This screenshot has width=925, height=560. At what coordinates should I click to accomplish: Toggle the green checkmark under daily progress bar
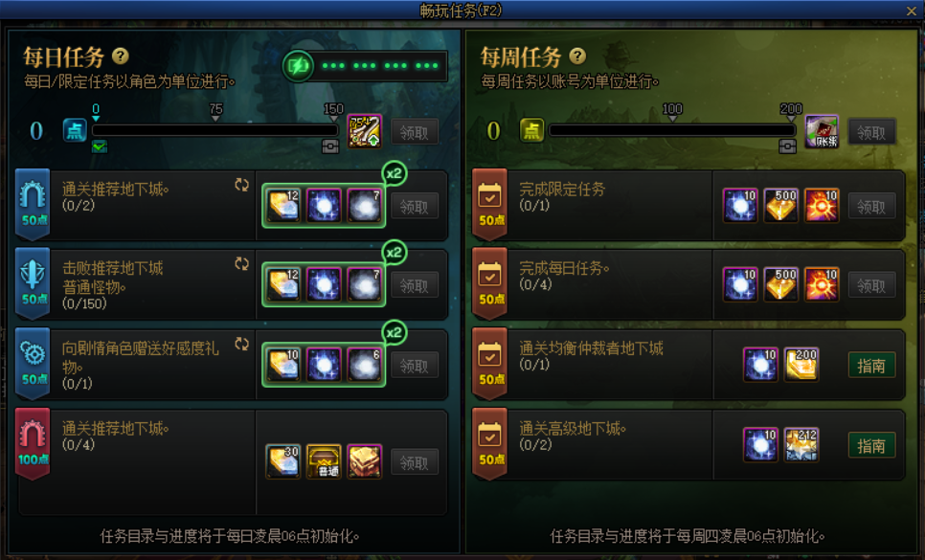pos(100,146)
